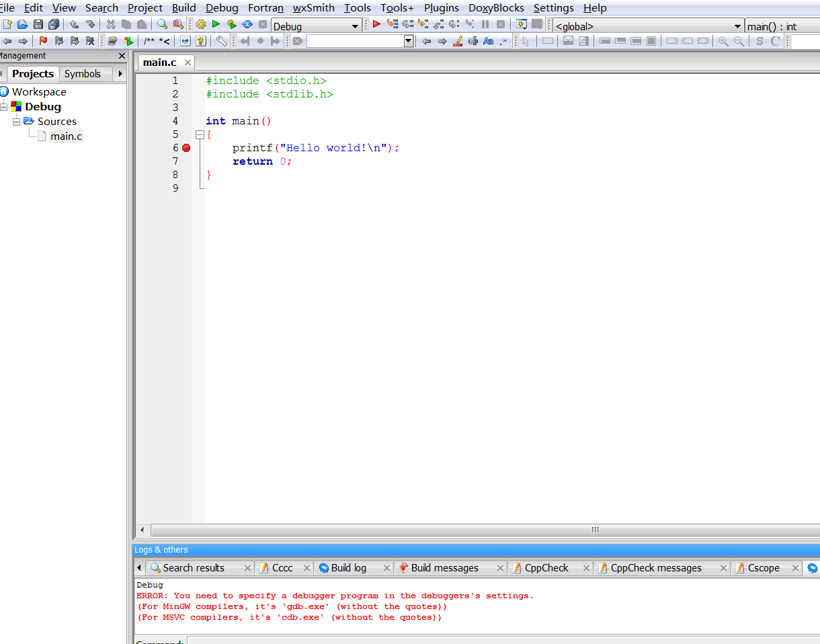Toggle the regex search option
Screen dimensions: 820x644
[x=503, y=41]
